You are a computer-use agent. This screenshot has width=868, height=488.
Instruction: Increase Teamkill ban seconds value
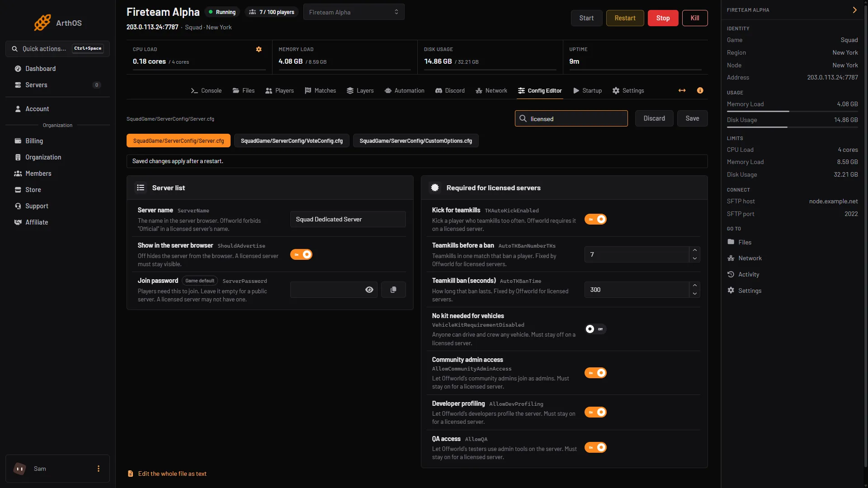pos(695,286)
